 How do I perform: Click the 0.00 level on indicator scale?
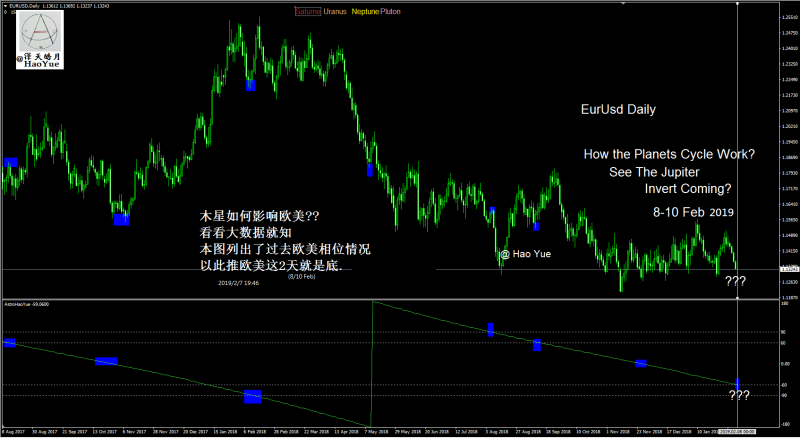pos(786,363)
